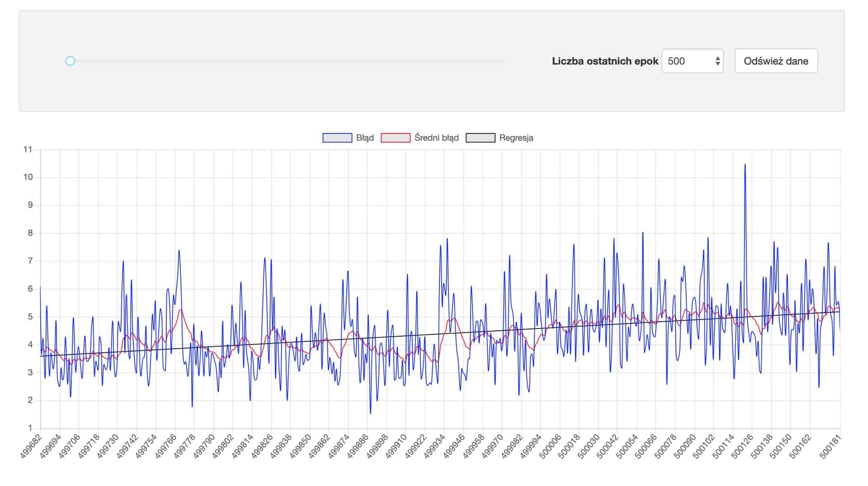Click x-axis label 499874
The height and width of the screenshot is (486, 868).
339,446
